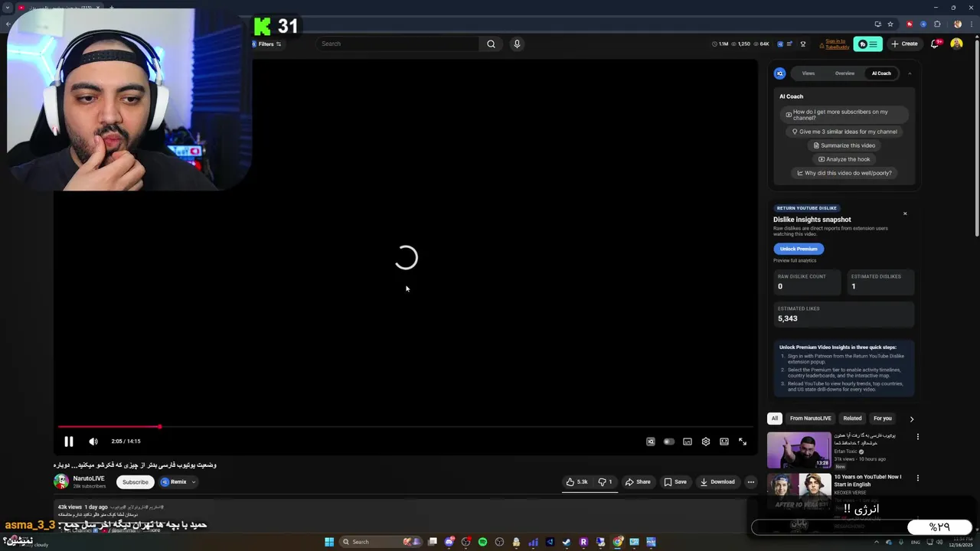Click the vidIQ trophy icon in header
This screenshot has height=551, width=980.
click(802, 44)
